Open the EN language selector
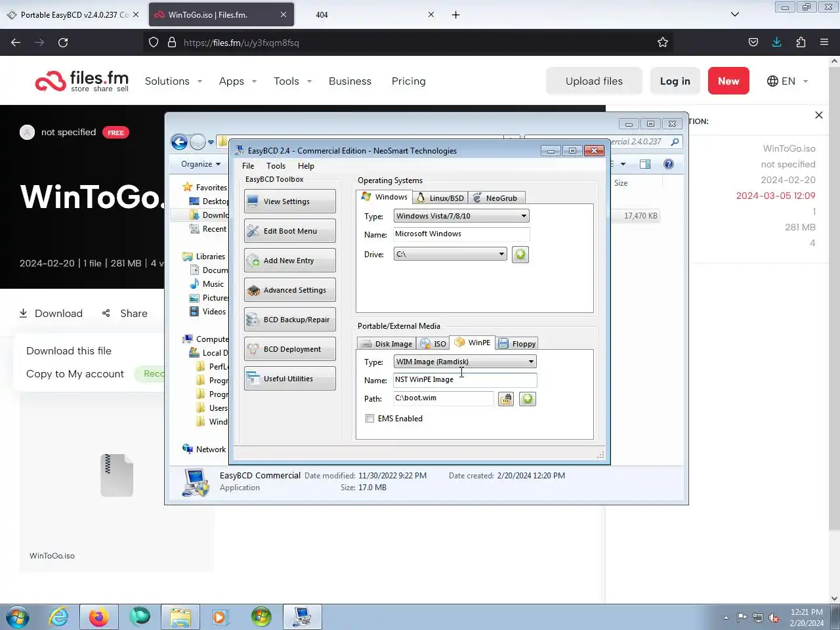Screen dimensions: 840x630 (787, 81)
